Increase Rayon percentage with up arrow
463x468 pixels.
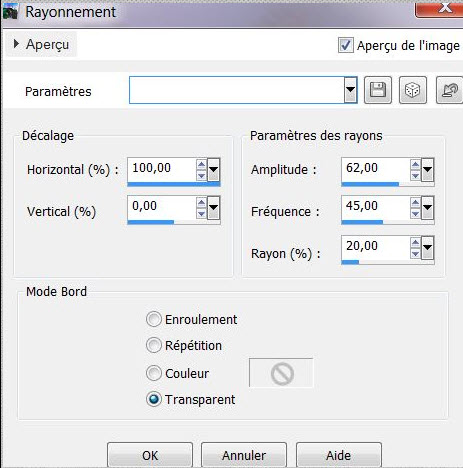coord(415,243)
